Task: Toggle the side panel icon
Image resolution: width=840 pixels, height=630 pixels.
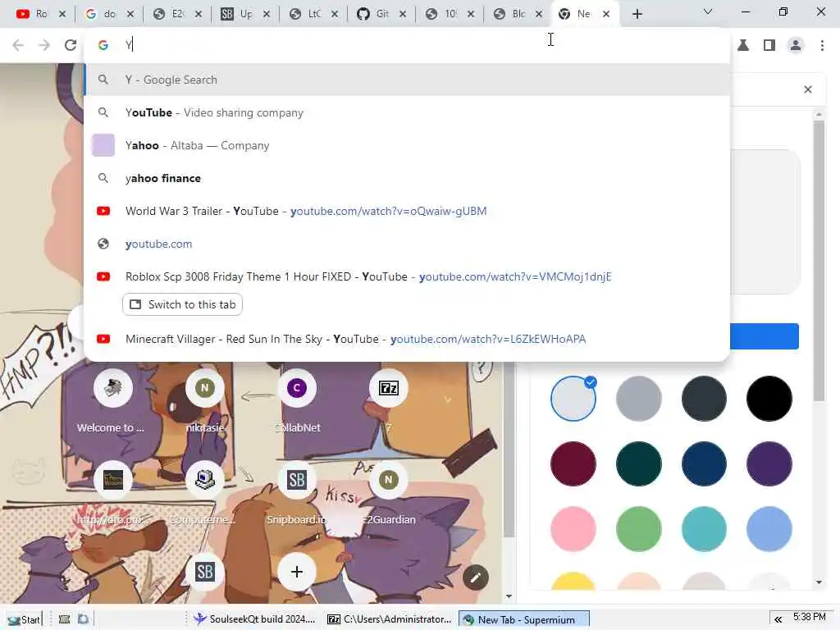Action: coord(769,45)
